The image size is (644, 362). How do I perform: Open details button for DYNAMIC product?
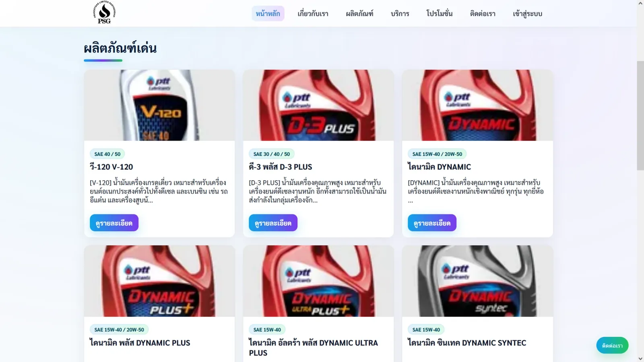[x=432, y=223]
